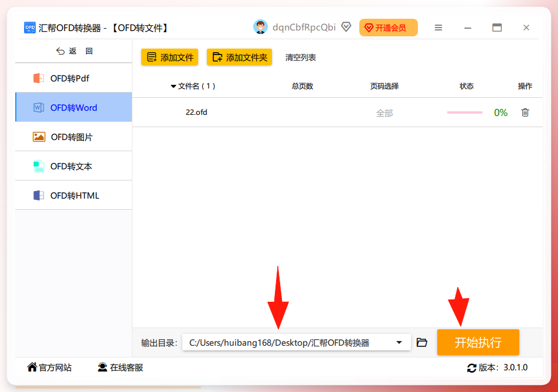The width and height of the screenshot is (558, 392).
Task: Click the OFD转HTML icon
Action: 39,195
